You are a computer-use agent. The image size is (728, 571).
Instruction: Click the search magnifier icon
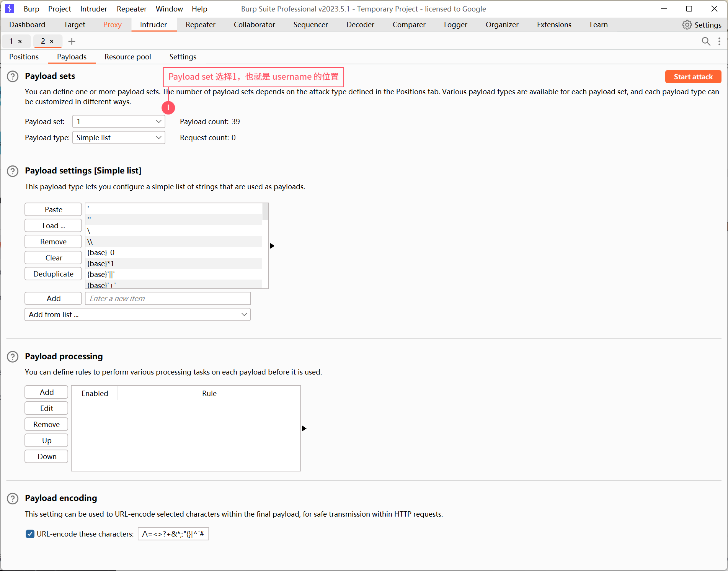click(x=706, y=41)
